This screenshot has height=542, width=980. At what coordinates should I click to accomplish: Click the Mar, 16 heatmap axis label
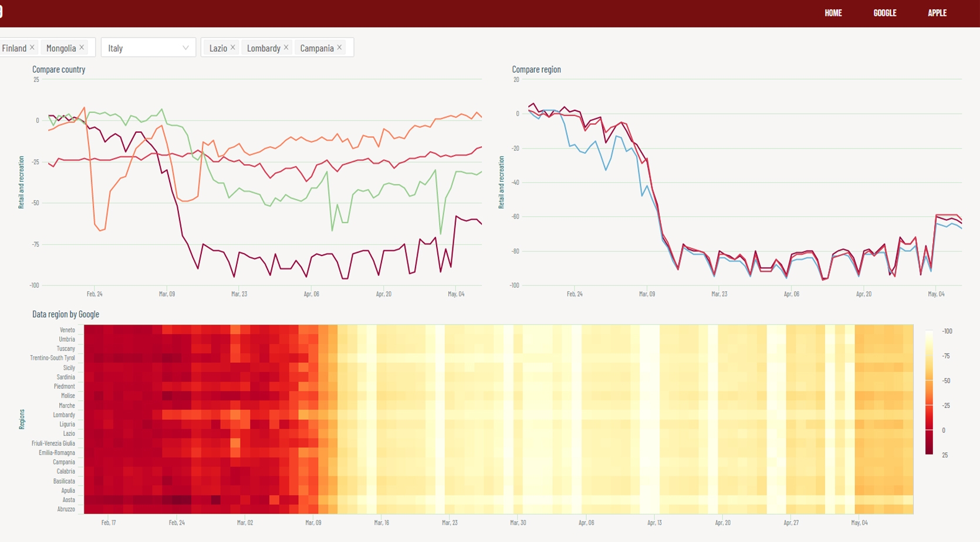point(381,523)
